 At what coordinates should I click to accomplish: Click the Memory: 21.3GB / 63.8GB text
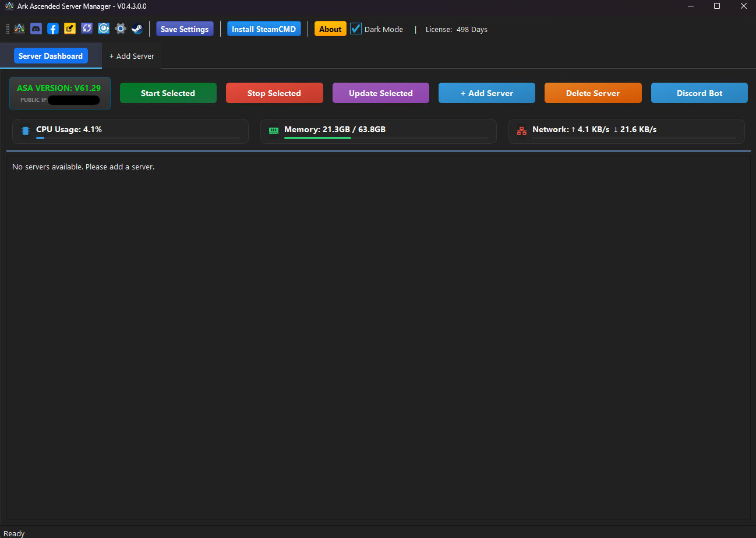[x=335, y=129]
